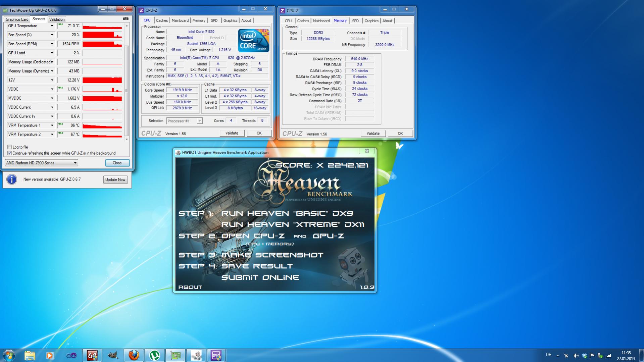The width and height of the screenshot is (644, 362).
Task: Open the infinity-logo app on the taskbar
Action: pyautogui.click(x=71, y=355)
